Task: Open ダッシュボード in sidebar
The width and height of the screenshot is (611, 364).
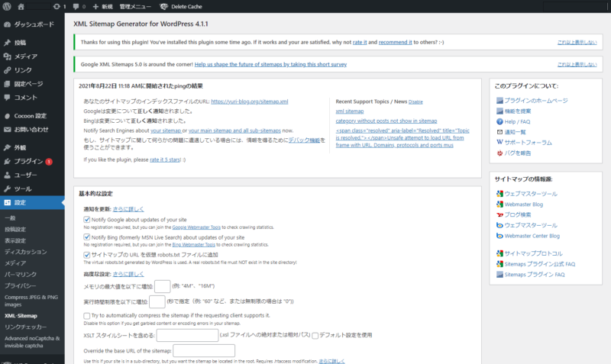Action: [32, 24]
